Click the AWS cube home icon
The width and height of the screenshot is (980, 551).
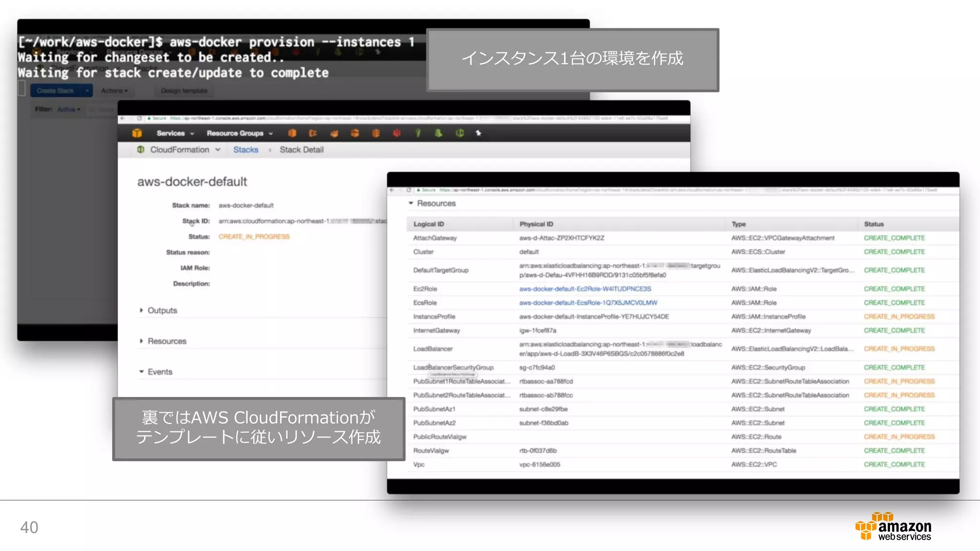tap(137, 133)
